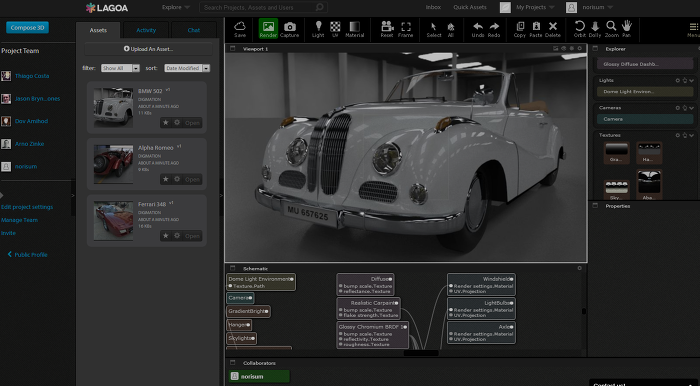Viewport: 700px width, 386px height.
Task: Activate the Pan hand tool
Action: (x=627, y=29)
